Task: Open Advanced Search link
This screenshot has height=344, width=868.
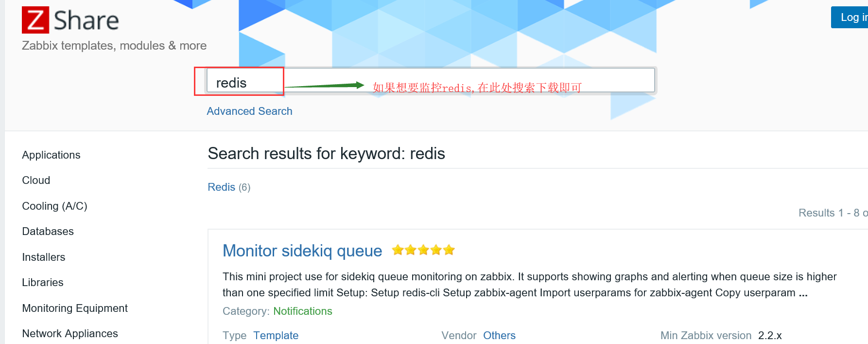Action: 249,111
